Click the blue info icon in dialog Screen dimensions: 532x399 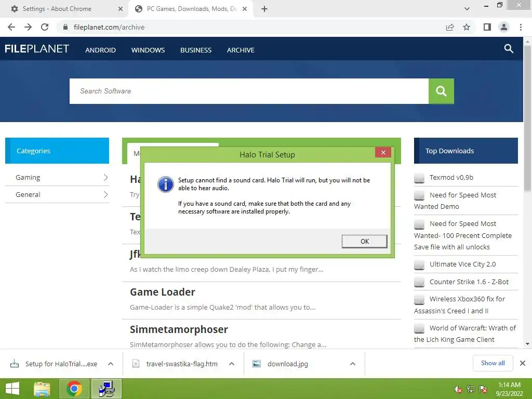(166, 184)
